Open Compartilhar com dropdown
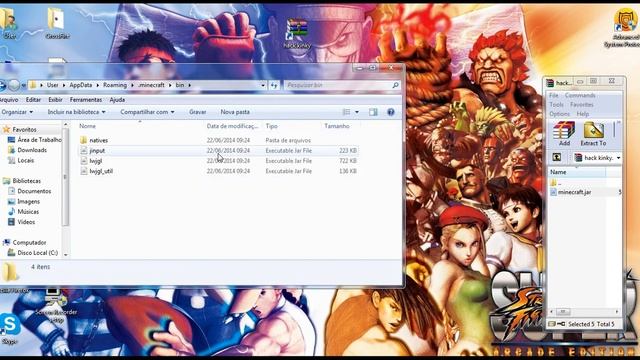This screenshot has height=360, width=640. coord(147,112)
